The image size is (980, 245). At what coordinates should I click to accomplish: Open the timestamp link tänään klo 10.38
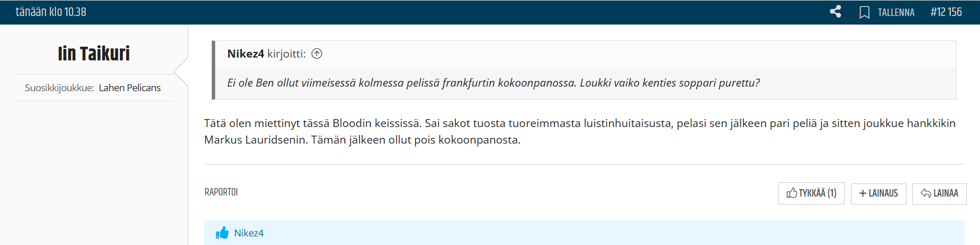tap(51, 12)
